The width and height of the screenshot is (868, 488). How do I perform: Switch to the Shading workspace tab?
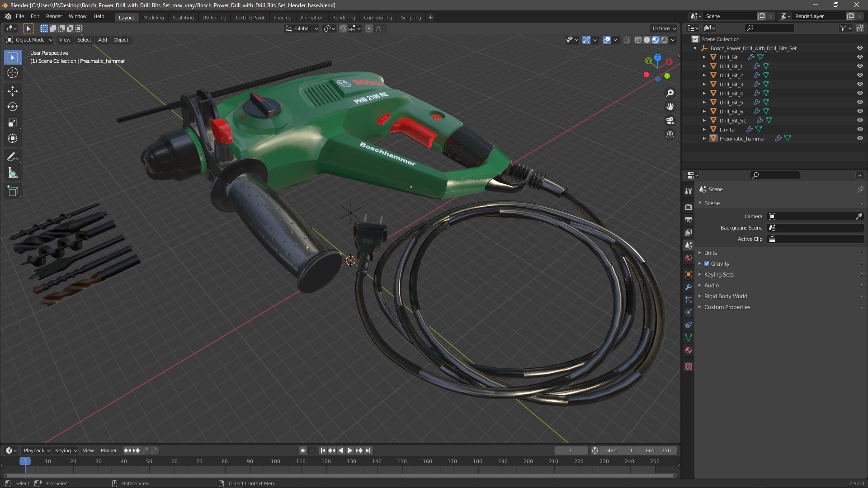(x=282, y=17)
